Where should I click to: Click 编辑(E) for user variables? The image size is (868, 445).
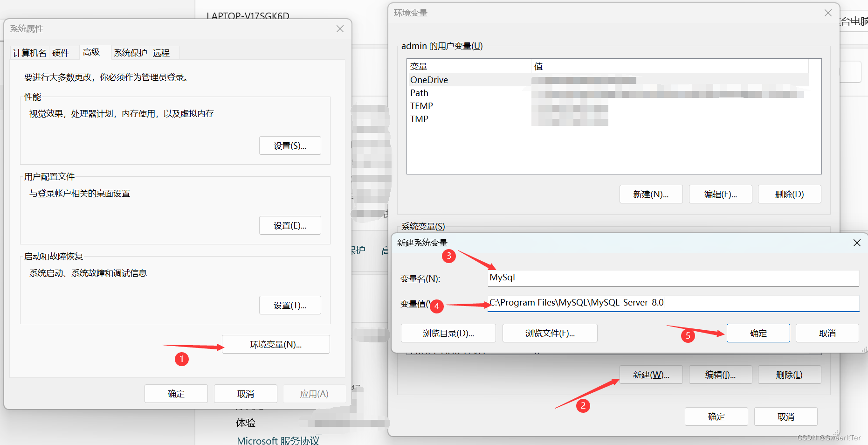point(720,194)
